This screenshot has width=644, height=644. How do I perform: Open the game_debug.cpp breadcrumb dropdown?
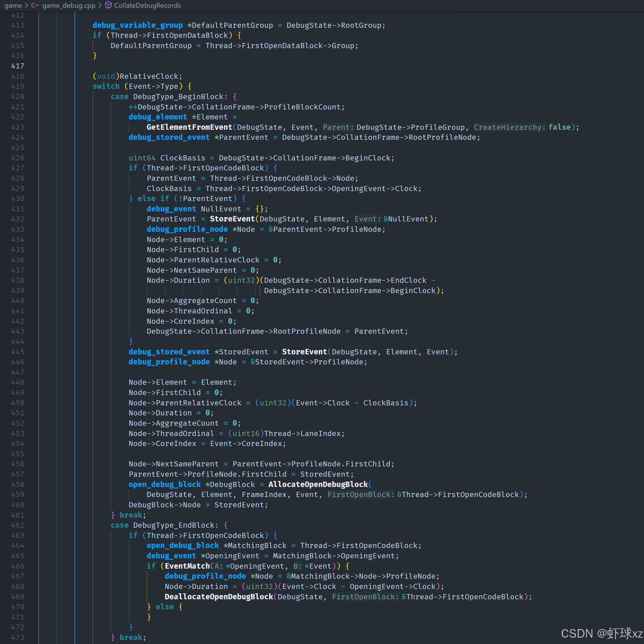[68, 5]
